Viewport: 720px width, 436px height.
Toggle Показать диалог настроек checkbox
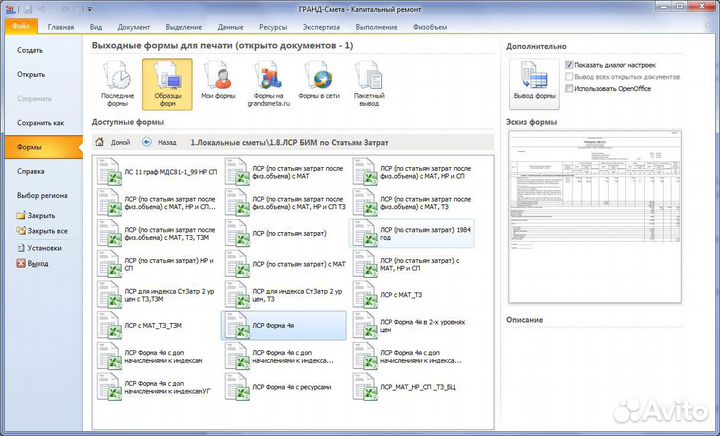click(570, 65)
